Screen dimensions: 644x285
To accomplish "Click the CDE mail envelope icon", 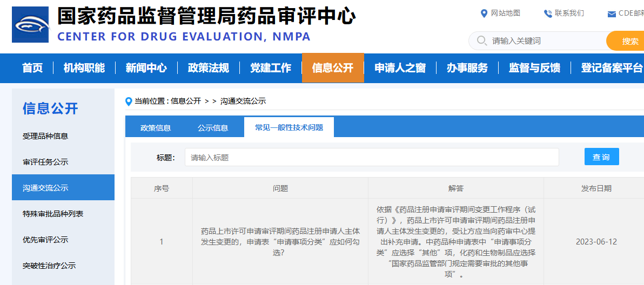I will click(612, 14).
